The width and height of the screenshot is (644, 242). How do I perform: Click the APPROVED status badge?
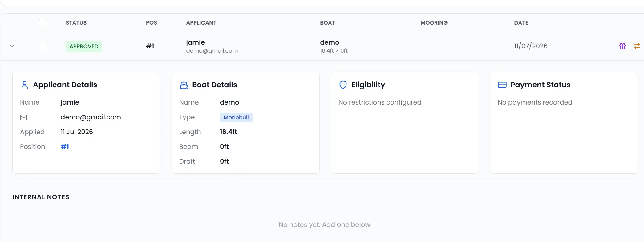(x=84, y=46)
